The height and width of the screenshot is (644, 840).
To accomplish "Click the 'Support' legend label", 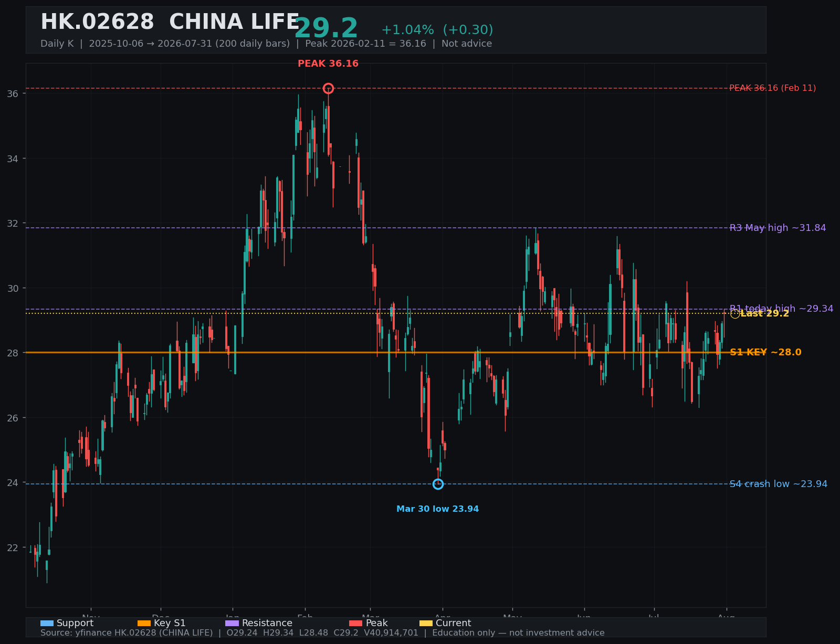I will [x=75, y=623].
